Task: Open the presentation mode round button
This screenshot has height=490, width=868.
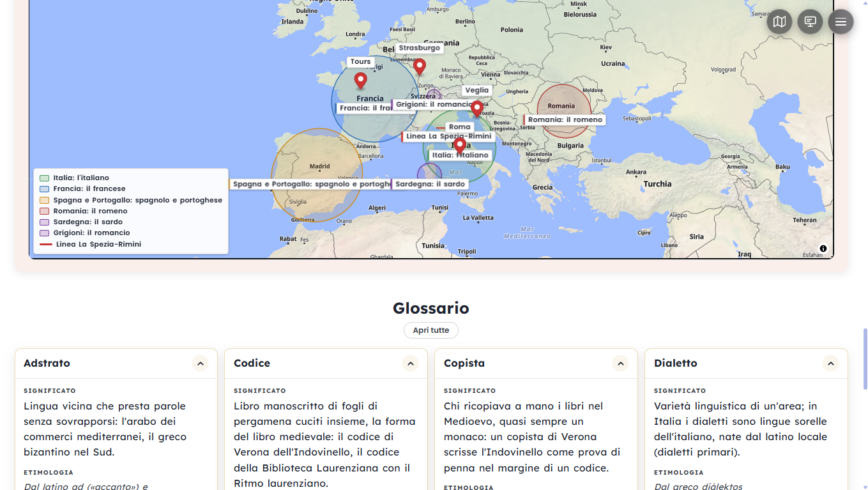Action: (x=810, y=22)
